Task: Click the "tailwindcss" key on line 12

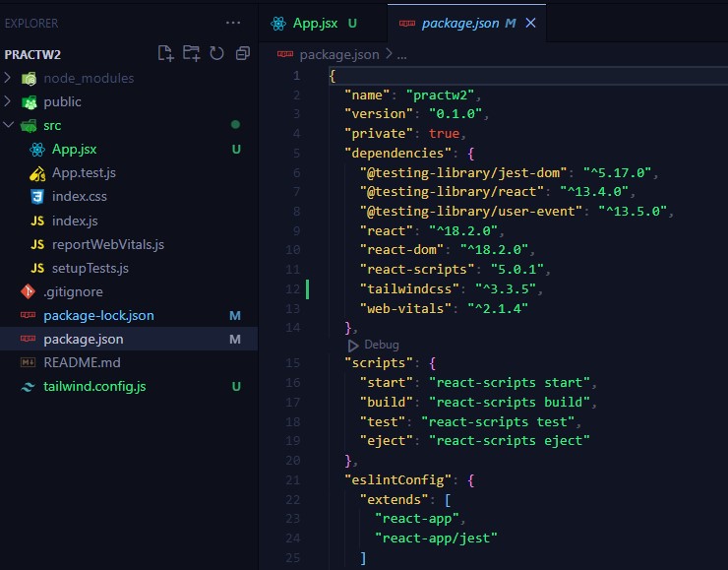Action: [x=409, y=289]
